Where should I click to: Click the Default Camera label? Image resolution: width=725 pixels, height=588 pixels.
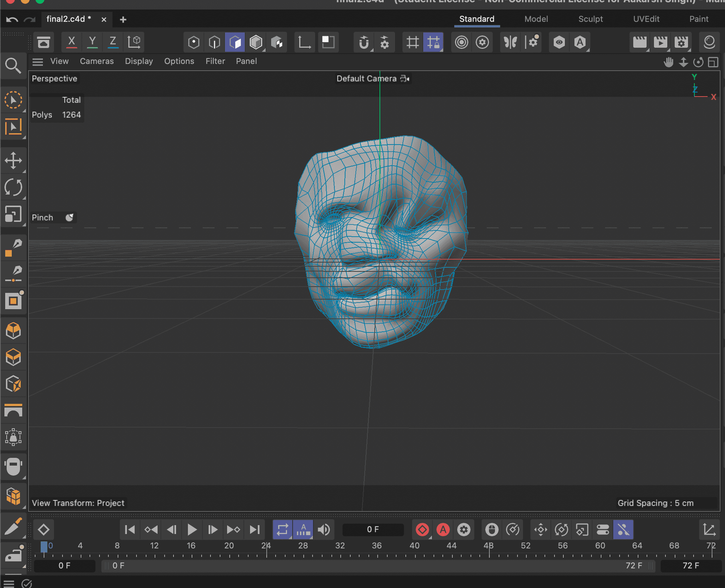(366, 79)
